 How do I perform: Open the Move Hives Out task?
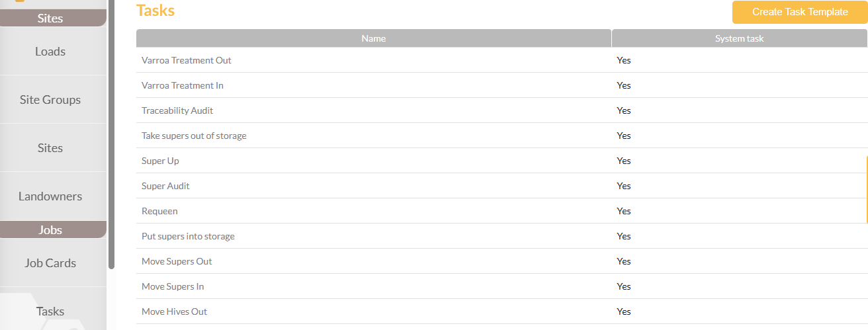point(174,311)
